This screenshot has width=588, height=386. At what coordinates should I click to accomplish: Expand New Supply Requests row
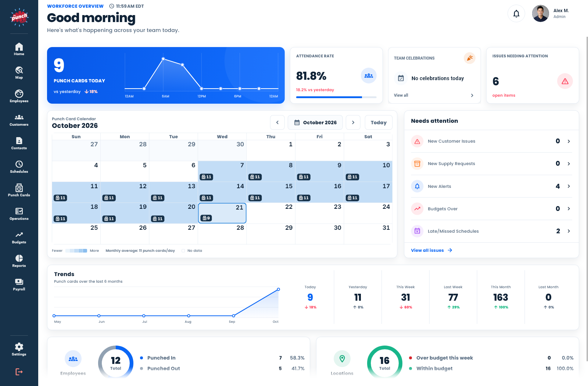pyautogui.click(x=491, y=164)
